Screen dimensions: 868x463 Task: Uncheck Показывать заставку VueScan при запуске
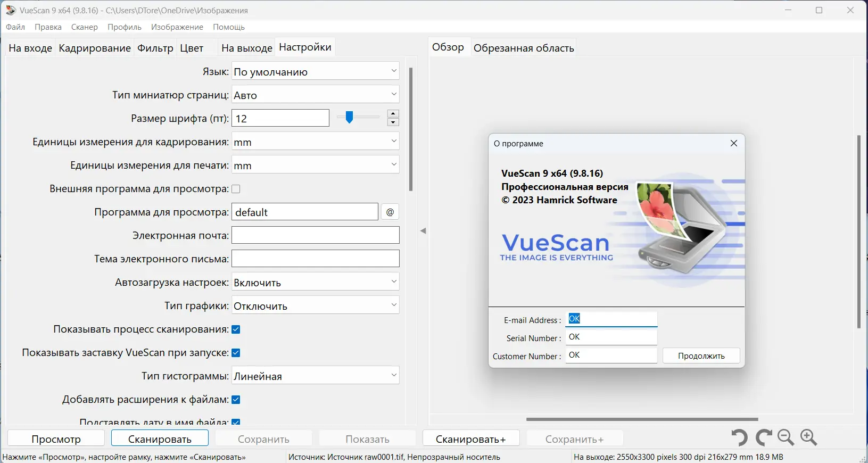coord(236,353)
